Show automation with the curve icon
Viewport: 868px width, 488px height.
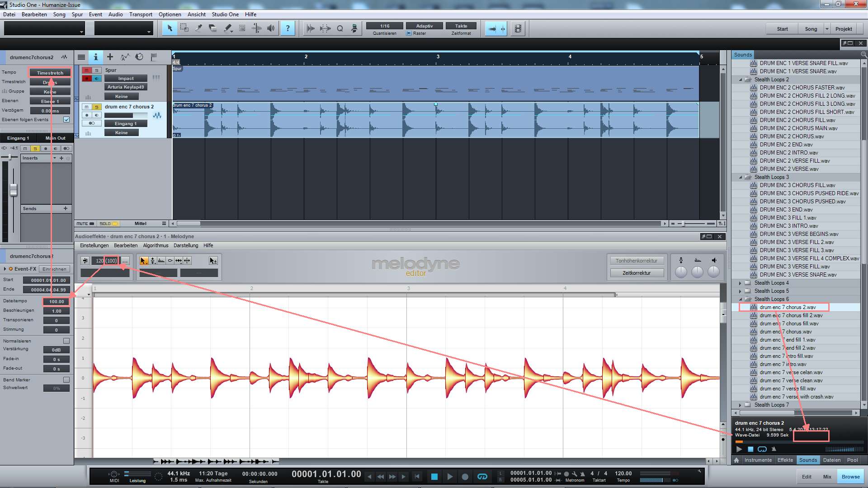coord(125,57)
